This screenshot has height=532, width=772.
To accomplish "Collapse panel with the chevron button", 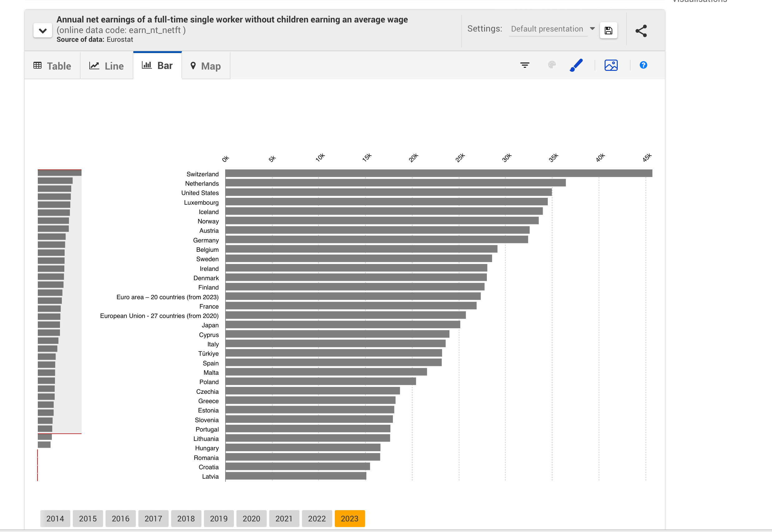I will click(43, 31).
